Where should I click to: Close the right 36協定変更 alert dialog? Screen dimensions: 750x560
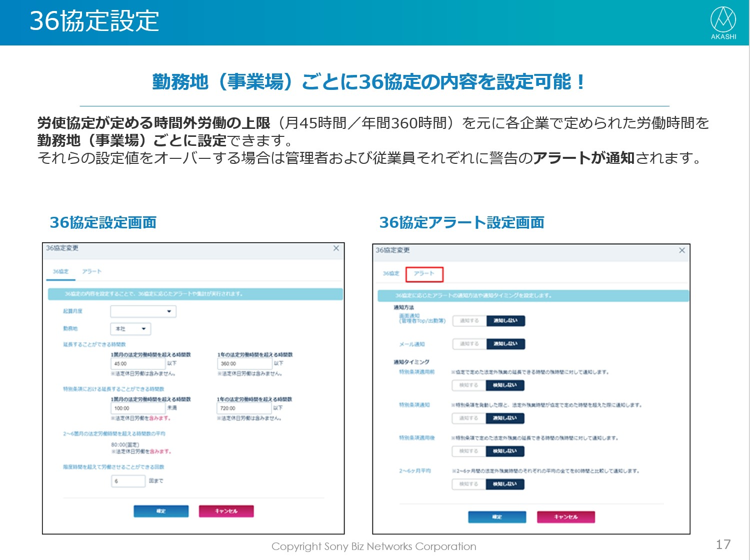coord(681,250)
